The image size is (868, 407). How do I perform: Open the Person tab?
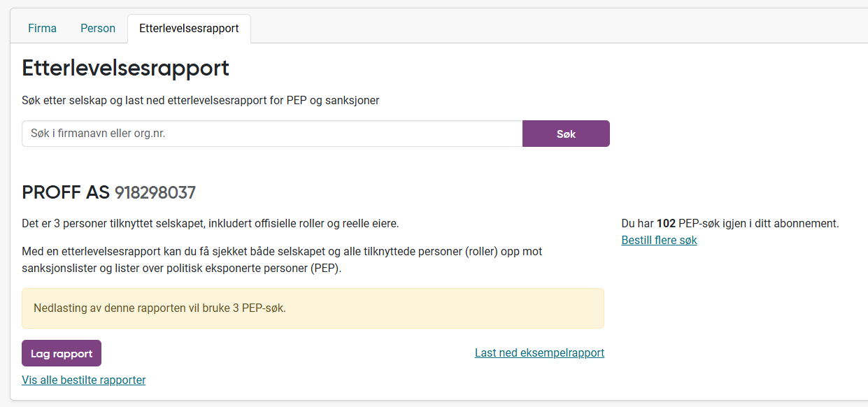tap(98, 29)
